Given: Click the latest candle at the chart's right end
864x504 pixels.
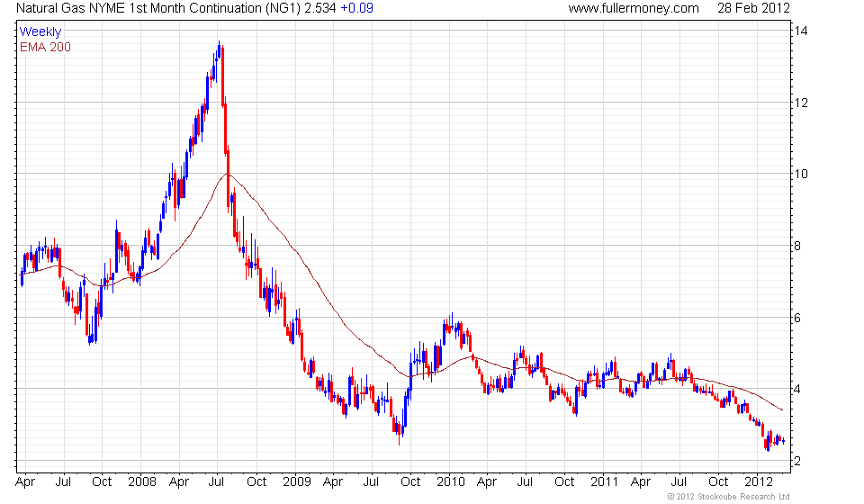Looking at the screenshot, I should tap(784, 441).
